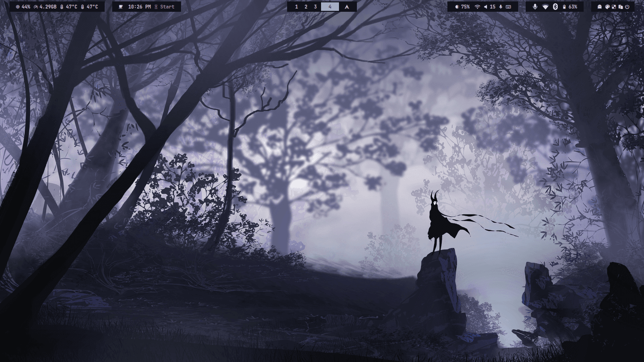Viewport: 644px width, 362px height.
Task: Click the keyboard icon in the bar
Action: point(508,7)
